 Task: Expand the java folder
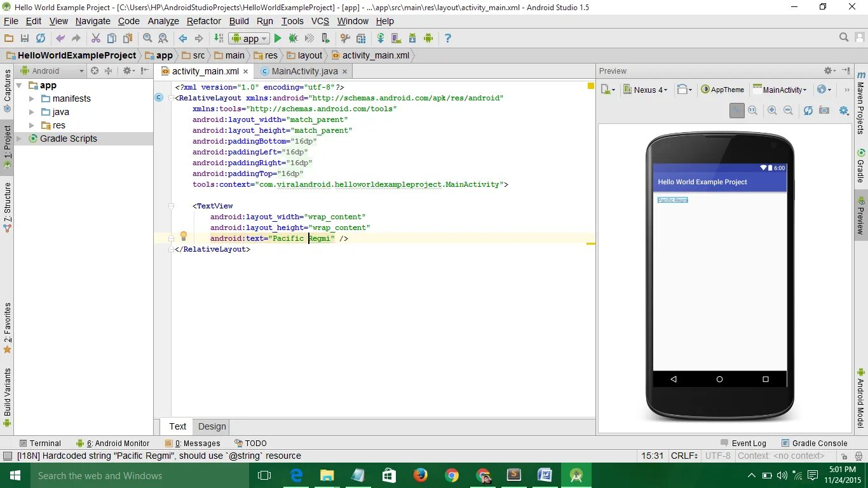[x=32, y=112]
